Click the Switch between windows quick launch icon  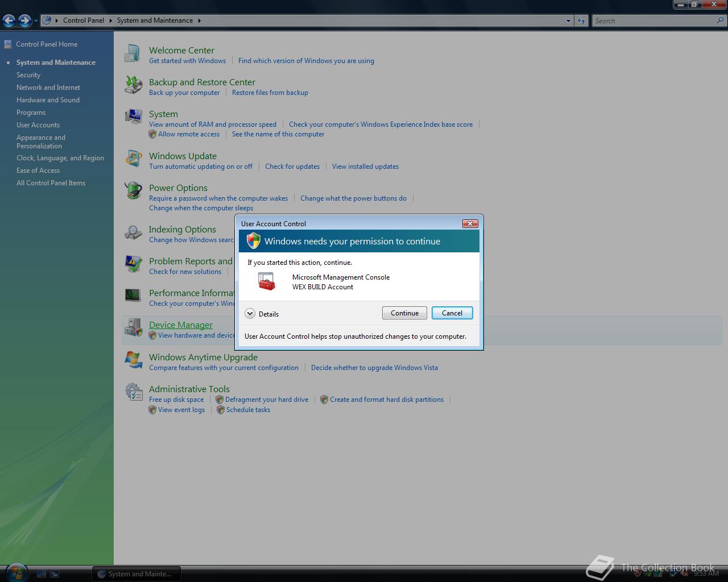click(55, 574)
